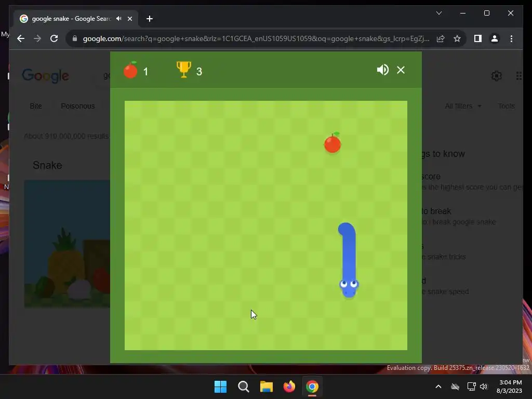
Task: Open the Windows Start menu
Action: click(x=220, y=387)
